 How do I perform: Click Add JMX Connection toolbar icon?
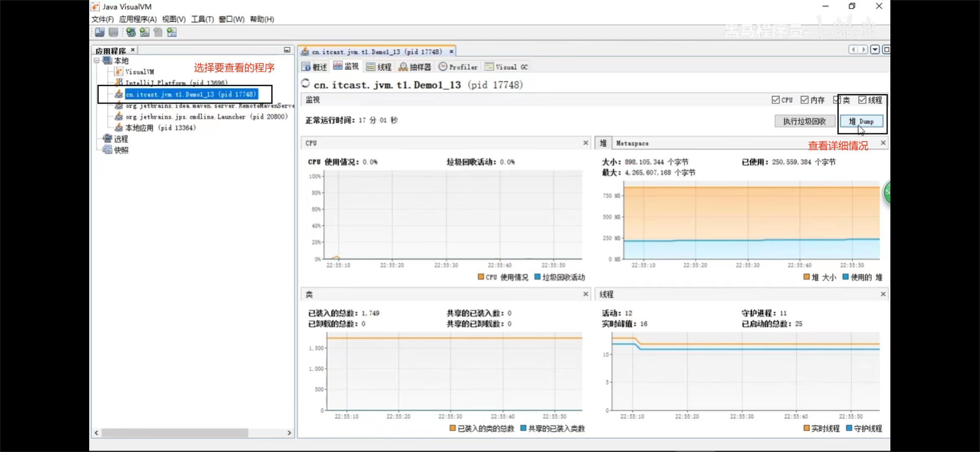(144, 32)
